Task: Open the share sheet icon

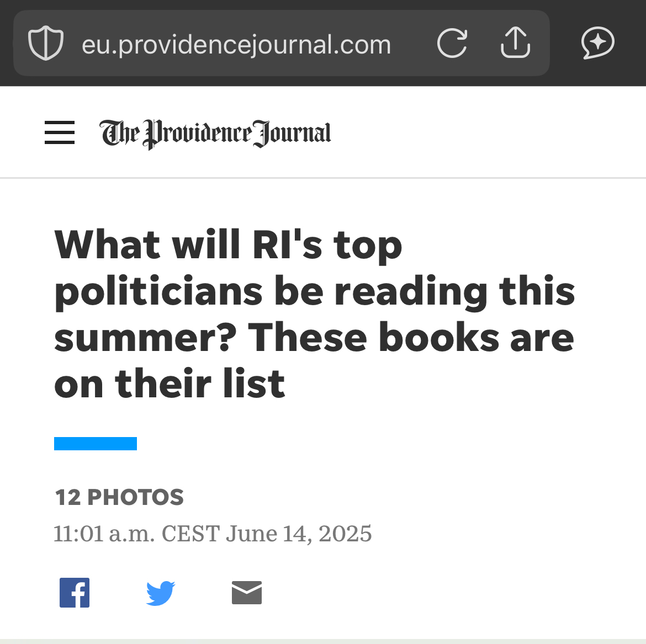Action: [515, 42]
